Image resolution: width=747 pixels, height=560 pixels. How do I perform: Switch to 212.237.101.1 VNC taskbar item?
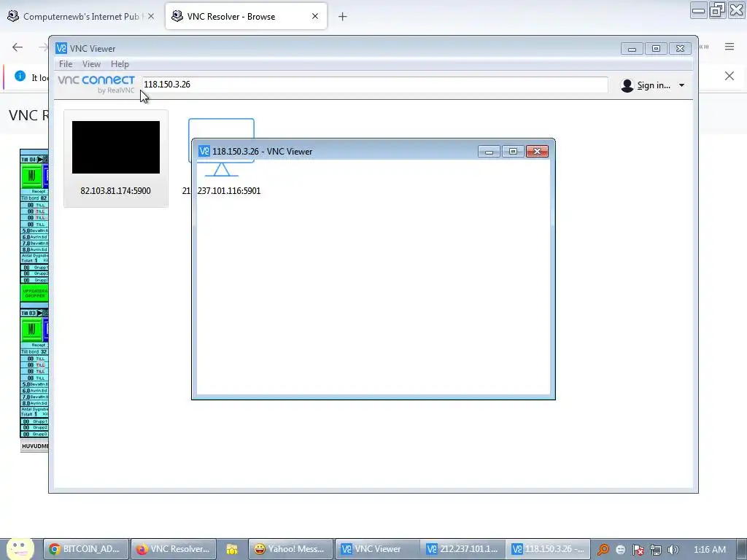click(462, 549)
